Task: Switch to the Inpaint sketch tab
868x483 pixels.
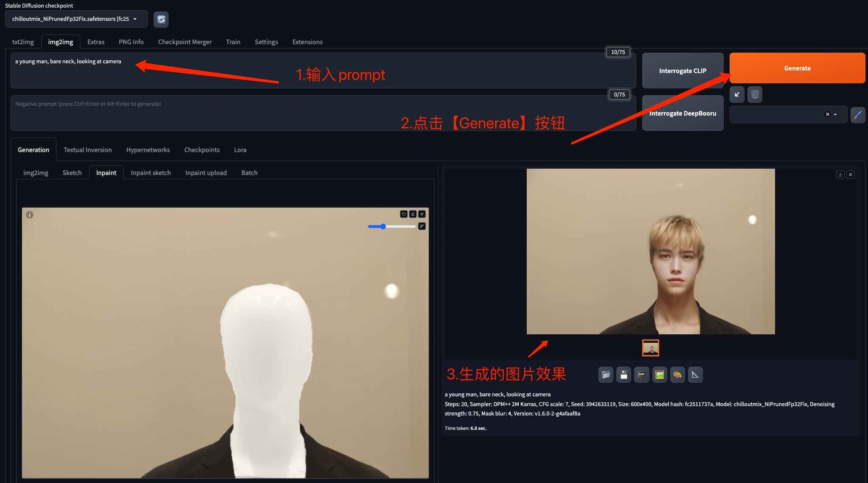Action: point(151,173)
